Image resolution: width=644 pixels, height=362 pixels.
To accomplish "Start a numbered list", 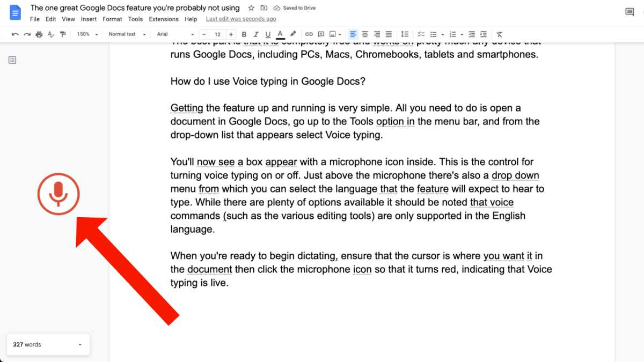I will (x=452, y=34).
